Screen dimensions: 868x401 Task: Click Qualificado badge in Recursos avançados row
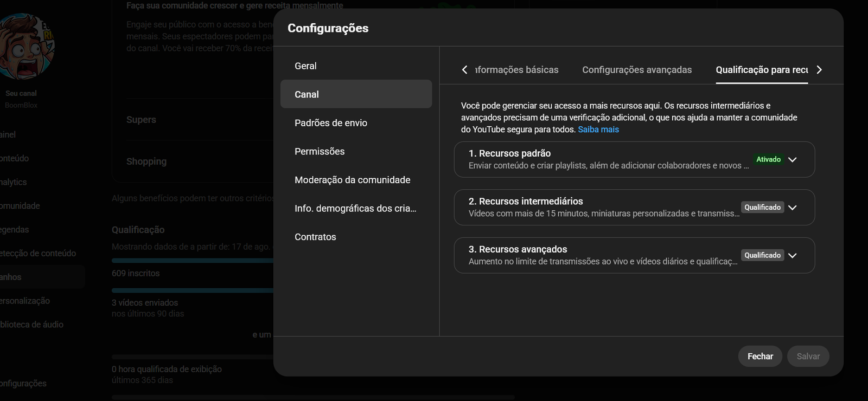[762, 255]
